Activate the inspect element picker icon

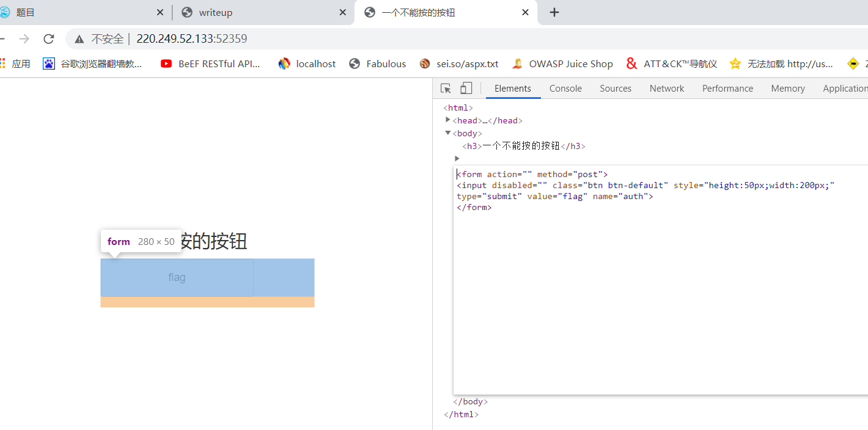(446, 89)
